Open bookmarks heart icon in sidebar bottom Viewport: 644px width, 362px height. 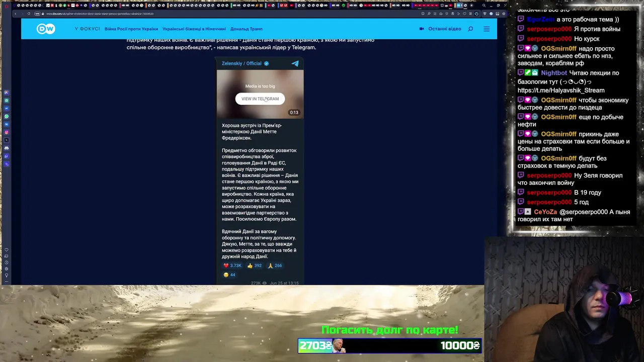tap(7, 250)
